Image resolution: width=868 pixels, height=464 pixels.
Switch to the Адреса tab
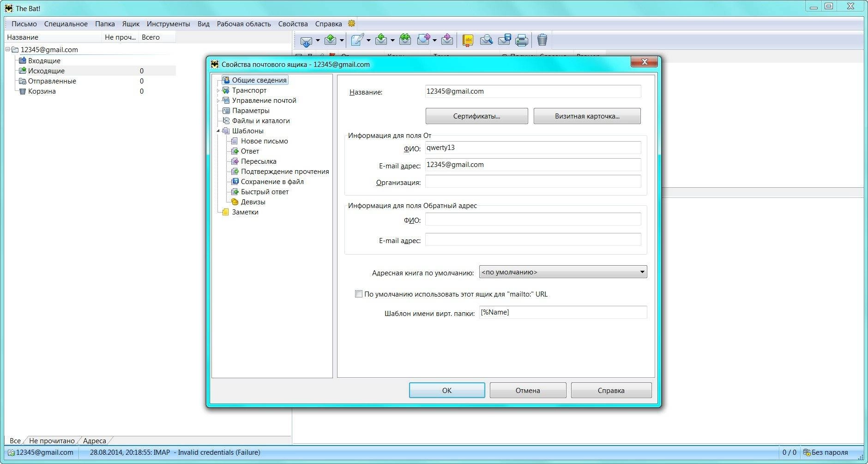pyautogui.click(x=94, y=440)
